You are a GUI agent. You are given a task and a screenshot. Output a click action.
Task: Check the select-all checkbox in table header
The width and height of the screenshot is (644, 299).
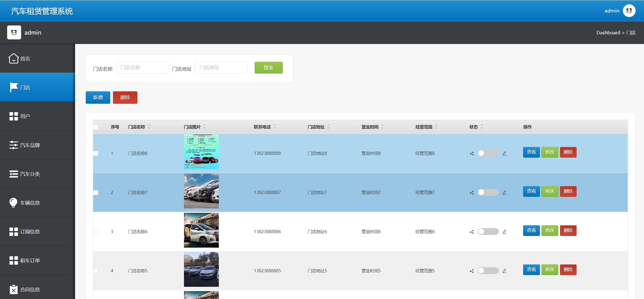[96, 127]
